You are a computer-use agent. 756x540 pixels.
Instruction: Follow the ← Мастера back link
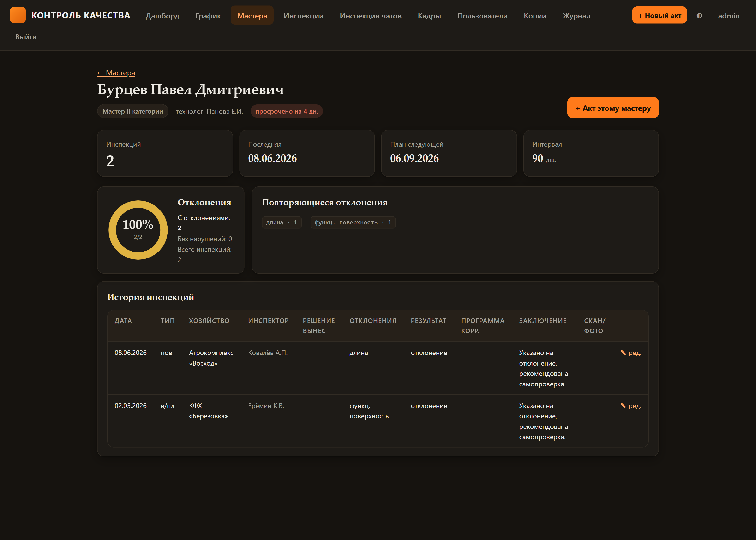click(x=116, y=73)
